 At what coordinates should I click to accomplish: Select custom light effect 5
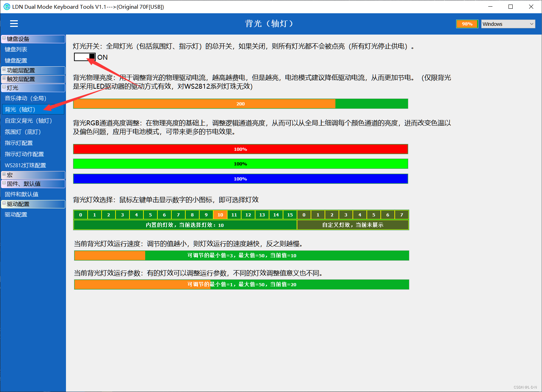[374, 215]
